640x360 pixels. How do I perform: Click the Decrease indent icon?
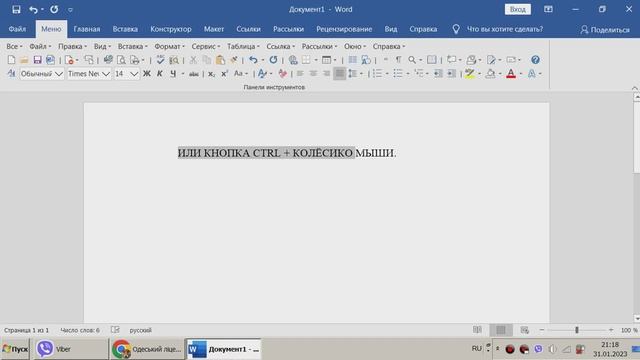coord(438,74)
